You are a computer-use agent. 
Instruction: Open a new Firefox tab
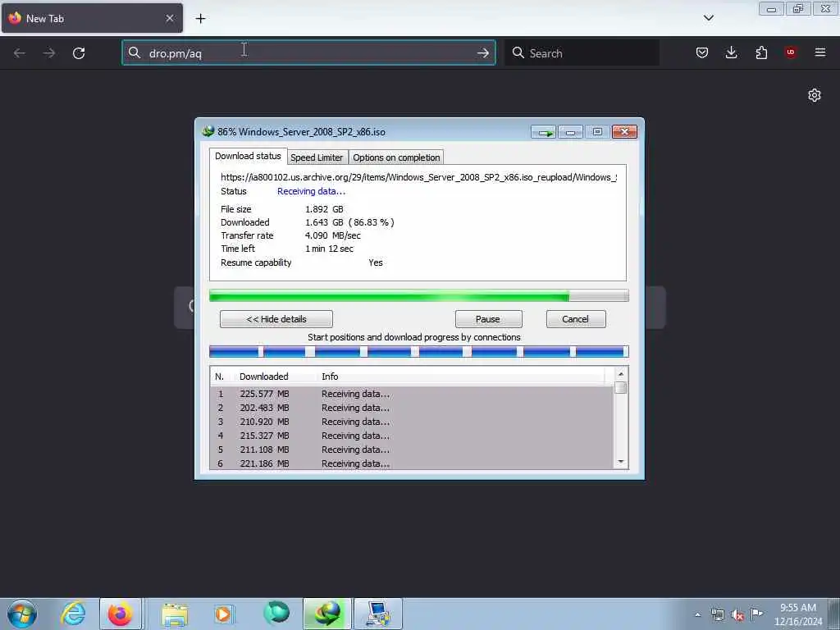[200, 19]
